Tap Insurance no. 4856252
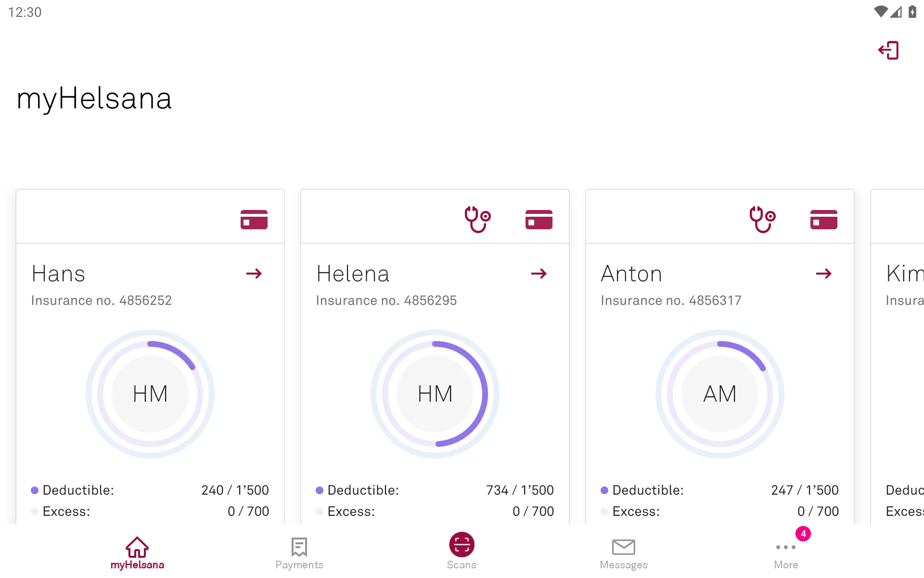The height and width of the screenshot is (578, 924). 101,301
